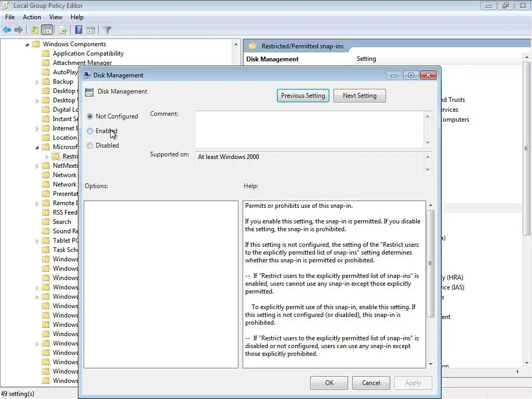The image size is (532, 399).
Task: Select the Task Scheduler tree item
Action: point(65,250)
